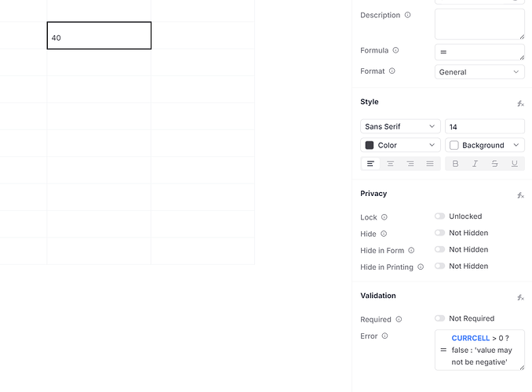
Task: Enable the Required validation toggle
Action: coord(439,318)
